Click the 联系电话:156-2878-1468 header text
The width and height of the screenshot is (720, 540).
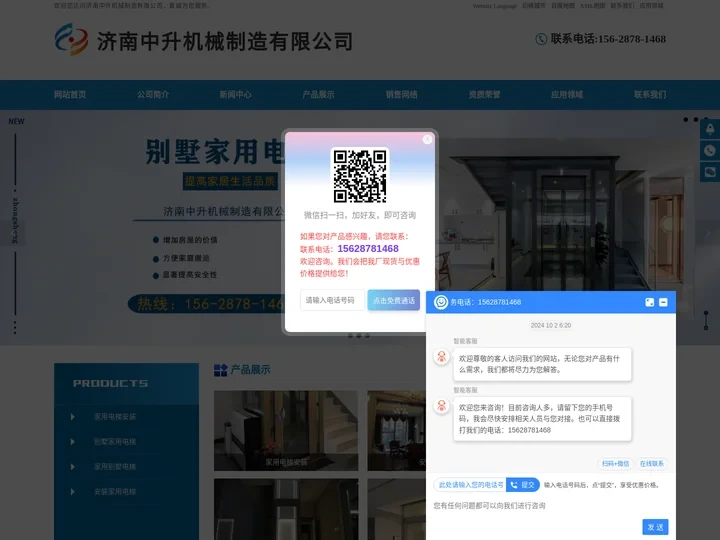tap(608, 39)
